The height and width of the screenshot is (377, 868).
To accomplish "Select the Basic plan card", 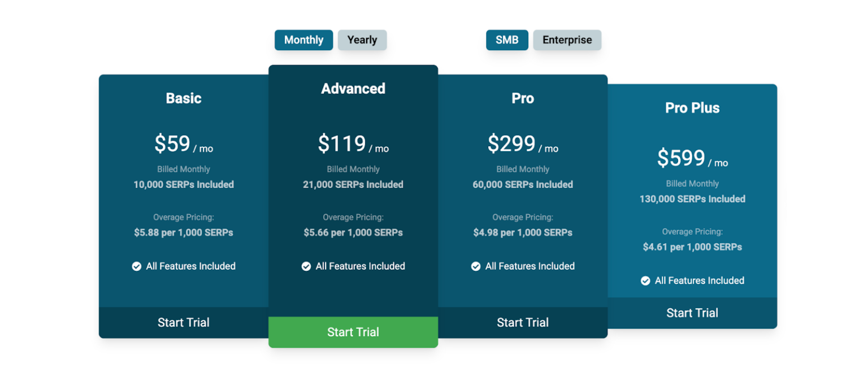I will pyautogui.click(x=183, y=198).
